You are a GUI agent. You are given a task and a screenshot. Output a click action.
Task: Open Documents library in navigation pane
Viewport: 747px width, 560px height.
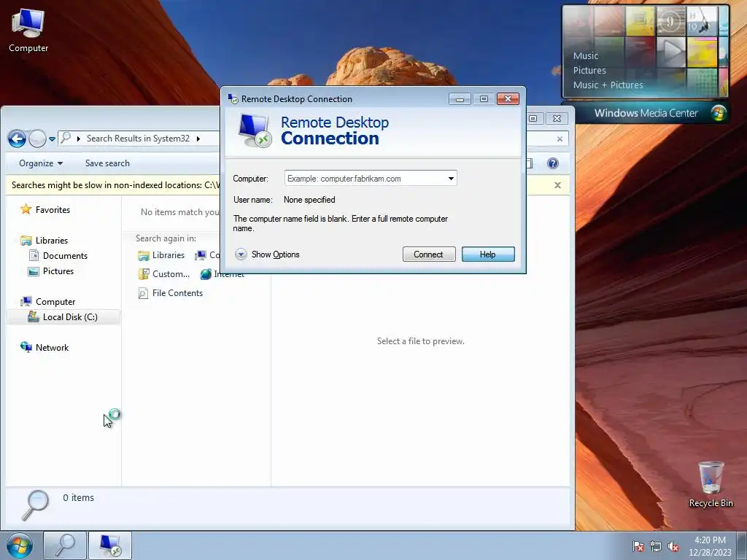tap(58, 256)
